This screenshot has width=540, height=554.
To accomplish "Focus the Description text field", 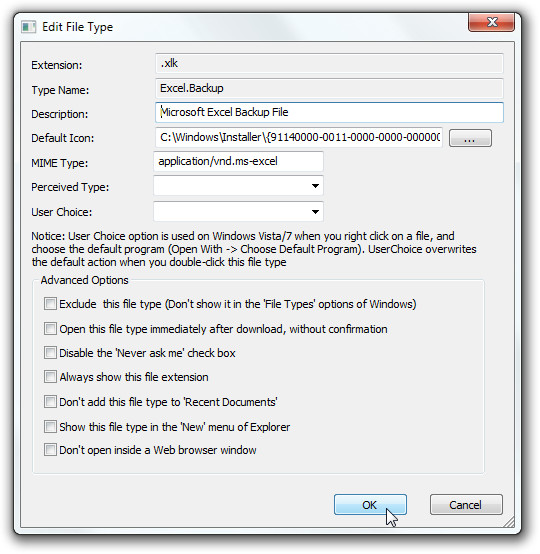I will [x=329, y=112].
